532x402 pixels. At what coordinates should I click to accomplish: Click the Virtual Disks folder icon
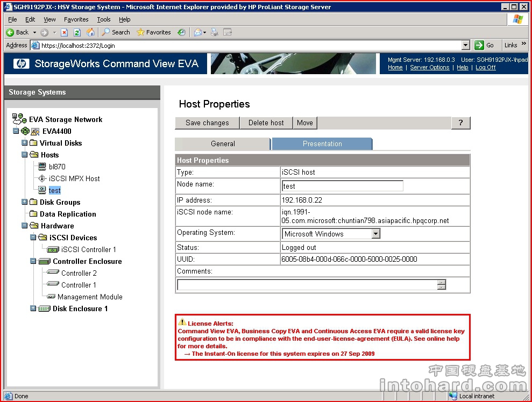[33, 143]
